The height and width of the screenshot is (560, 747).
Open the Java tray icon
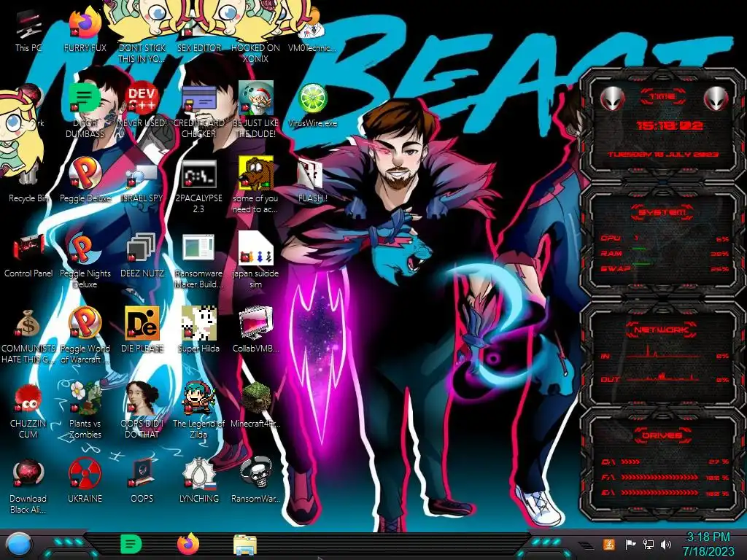pyautogui.click(x=609, y=544)
